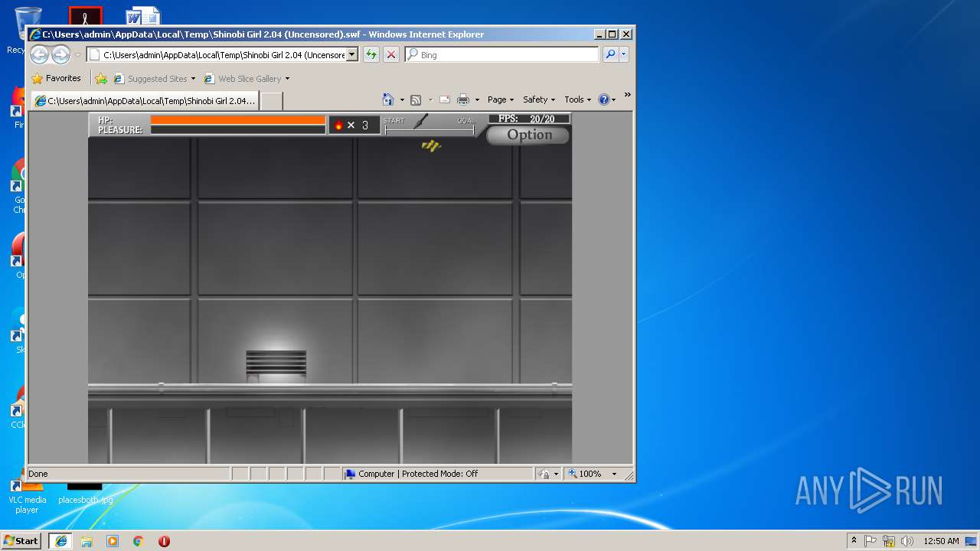This screenshot has height=551, width=980.
Task: Click the Print icon
Action: click(x=463, y=99)
